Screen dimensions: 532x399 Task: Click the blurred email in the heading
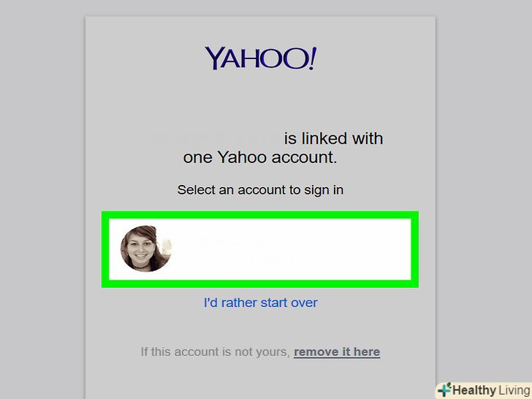tap(210, 138)
